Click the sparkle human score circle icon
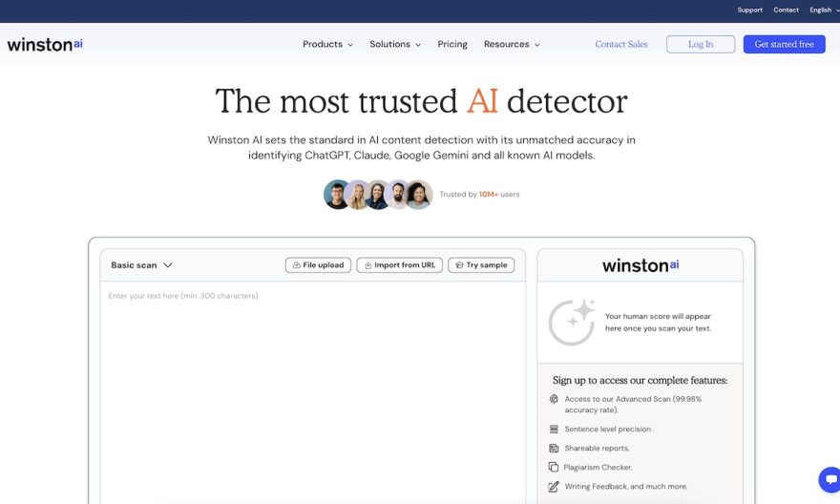The width and height of the screenshot is (840, 504). pyautogui.click(x=571, y=322)
